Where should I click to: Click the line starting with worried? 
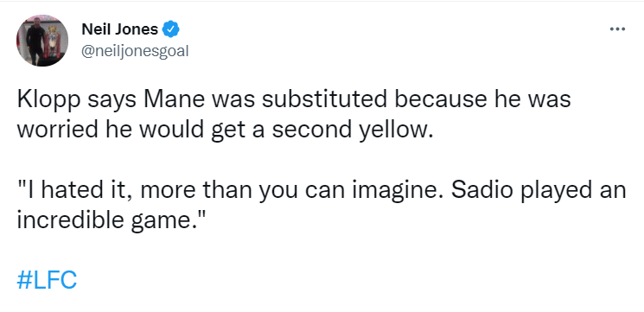(x=225, y=131)
